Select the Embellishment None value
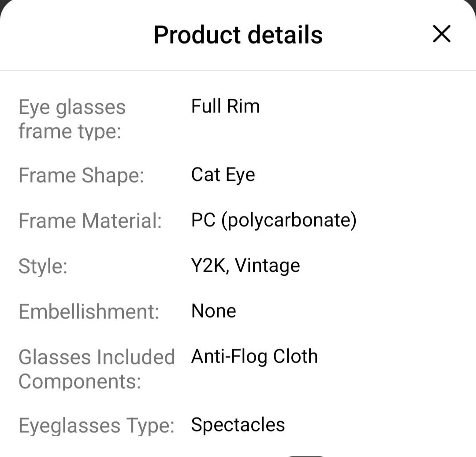 tap(213, 311)
